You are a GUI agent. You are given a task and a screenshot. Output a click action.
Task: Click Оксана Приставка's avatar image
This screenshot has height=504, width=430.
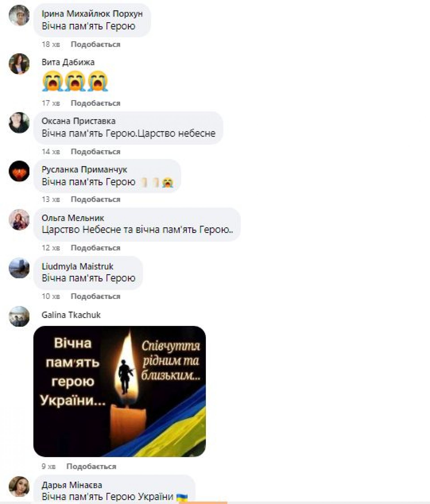(19, 123)
